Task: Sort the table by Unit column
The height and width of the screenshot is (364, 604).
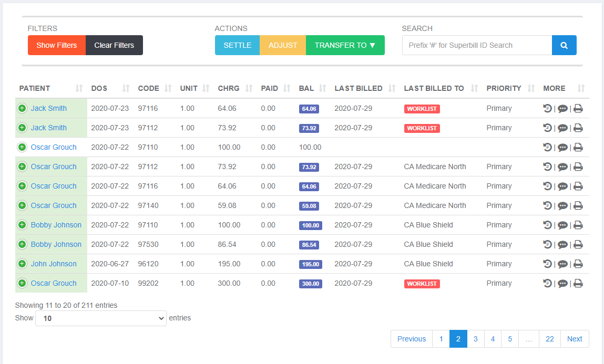Action: [x=194, y=88]
